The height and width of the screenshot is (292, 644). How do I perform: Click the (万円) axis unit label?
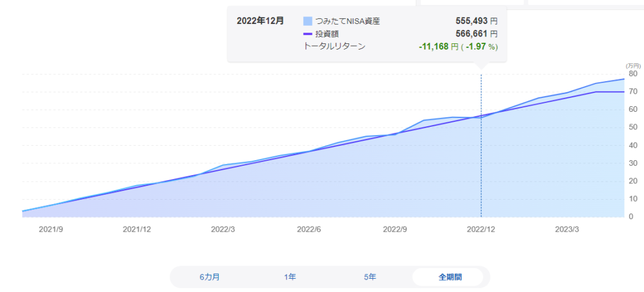point(633,65)
